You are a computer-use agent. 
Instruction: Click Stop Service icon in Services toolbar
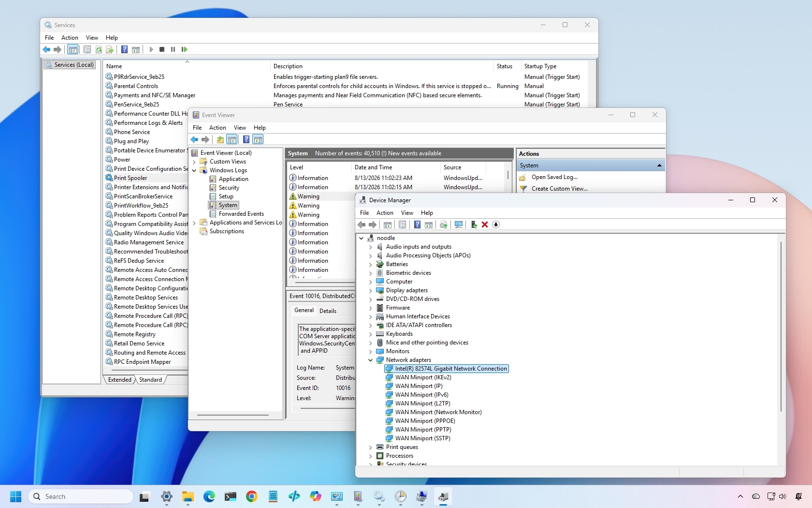coord(162,49)
